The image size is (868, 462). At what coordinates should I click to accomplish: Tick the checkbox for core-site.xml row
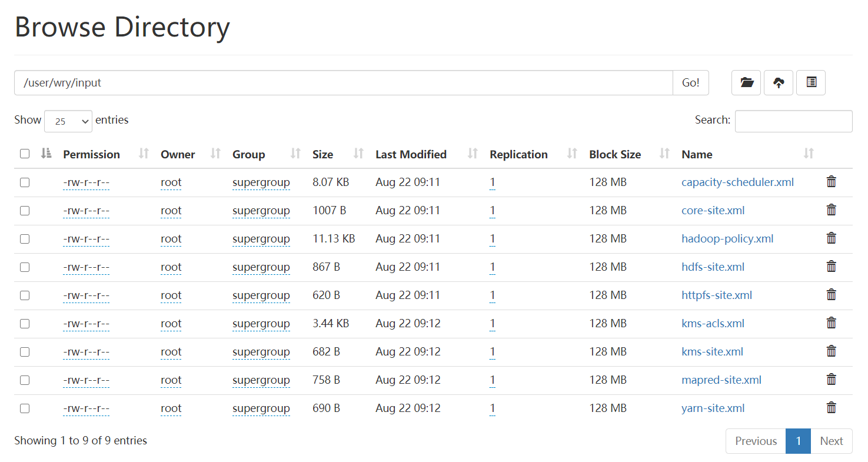coord(25,211)
